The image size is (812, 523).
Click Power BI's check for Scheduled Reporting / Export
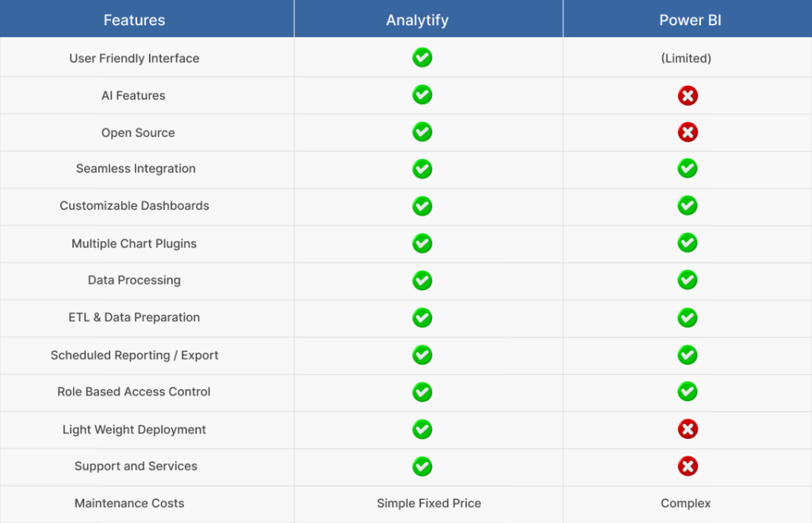point(688,355)
